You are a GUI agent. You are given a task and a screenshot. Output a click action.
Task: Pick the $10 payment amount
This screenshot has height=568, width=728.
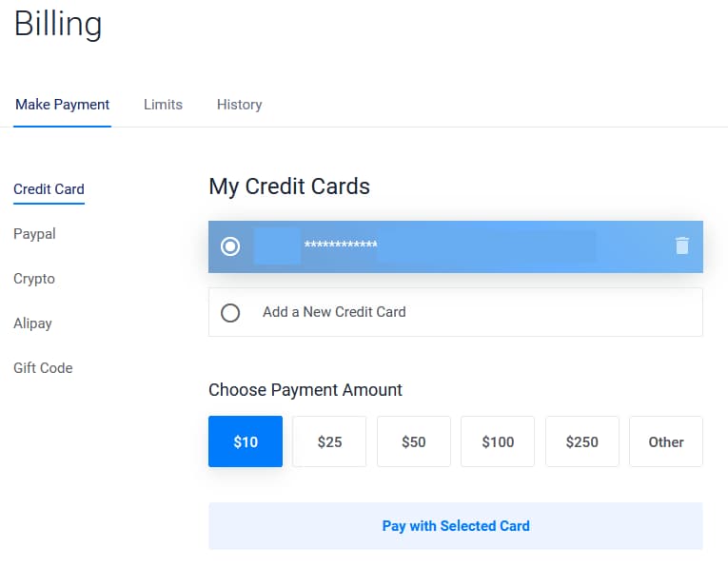click(x=246, y=441)
